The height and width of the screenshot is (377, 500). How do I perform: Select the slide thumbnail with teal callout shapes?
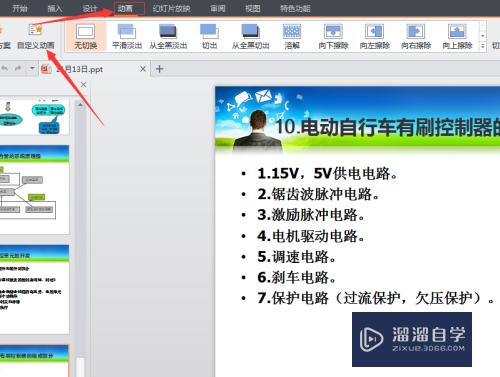pos(34,117)
